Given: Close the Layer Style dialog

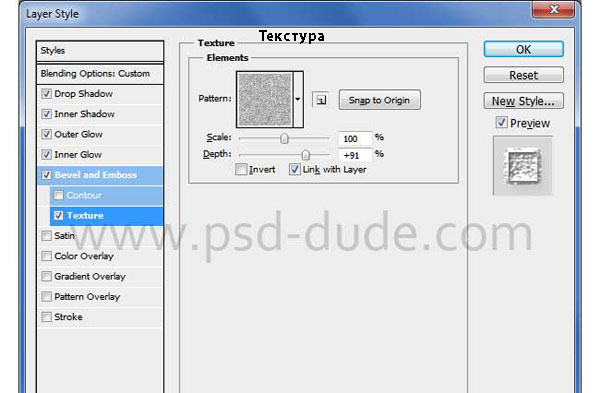Looking at the screenshot, I should [553, 9].
